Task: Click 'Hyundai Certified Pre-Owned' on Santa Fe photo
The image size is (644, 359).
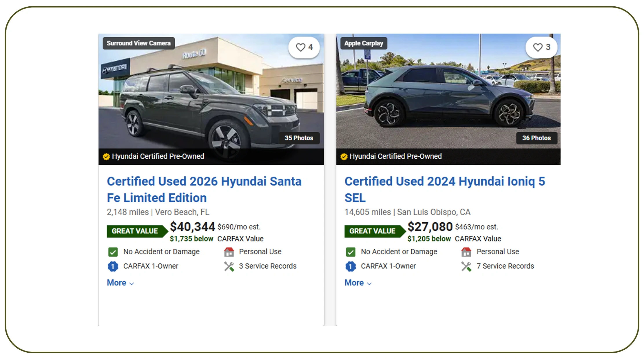Action: (x=158, y=156)
